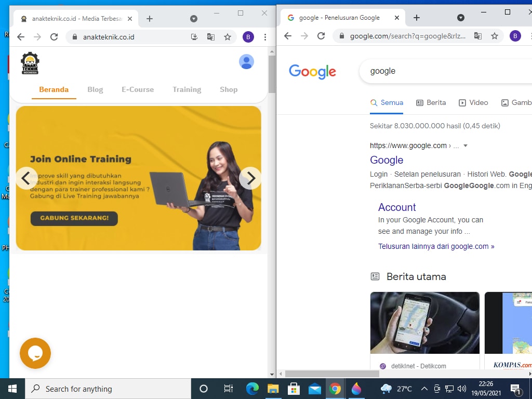This screenshot has height=399, width=532.
Task: Click Google window address bar URL
Action: [x=408, y=36]
